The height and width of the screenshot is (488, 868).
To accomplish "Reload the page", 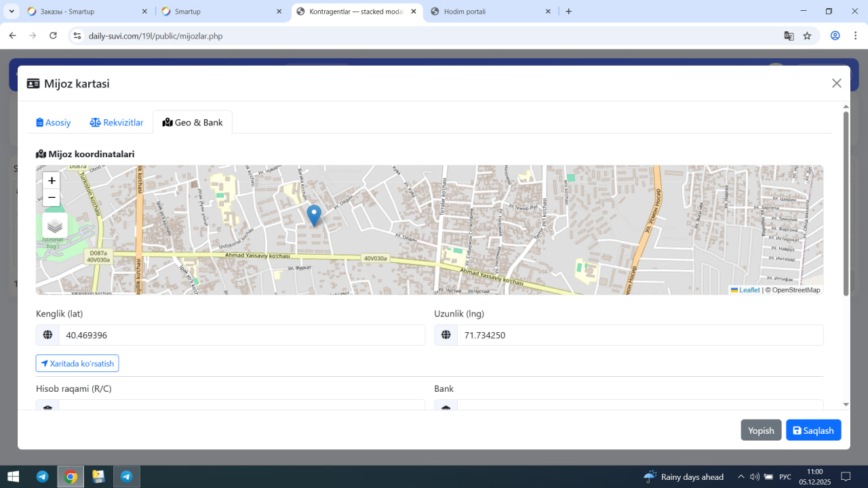I will (53, 36).
